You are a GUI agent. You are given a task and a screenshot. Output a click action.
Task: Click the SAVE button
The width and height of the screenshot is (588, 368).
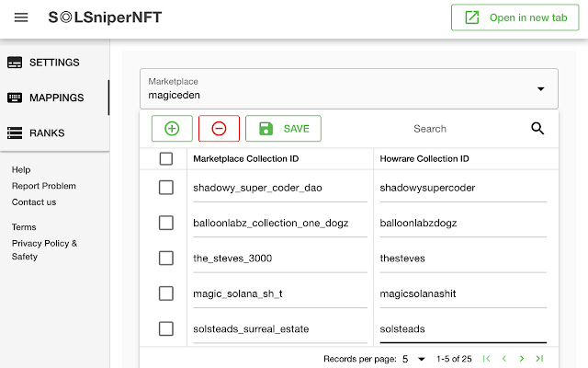pos(284,129)
